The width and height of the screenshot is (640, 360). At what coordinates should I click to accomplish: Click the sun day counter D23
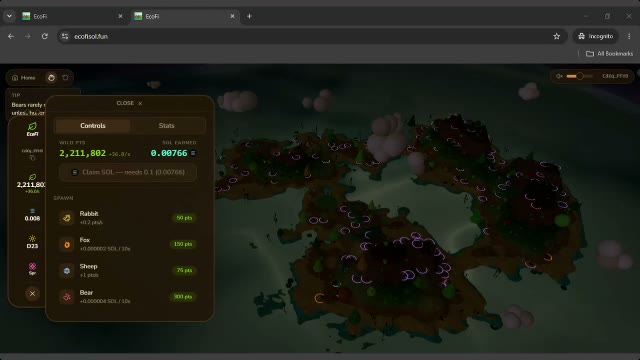point(32,242)
